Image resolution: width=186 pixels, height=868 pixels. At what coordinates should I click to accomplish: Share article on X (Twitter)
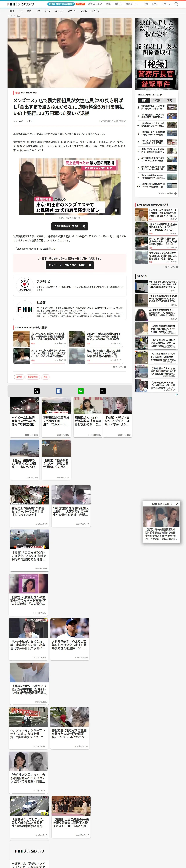pos(37,391)
